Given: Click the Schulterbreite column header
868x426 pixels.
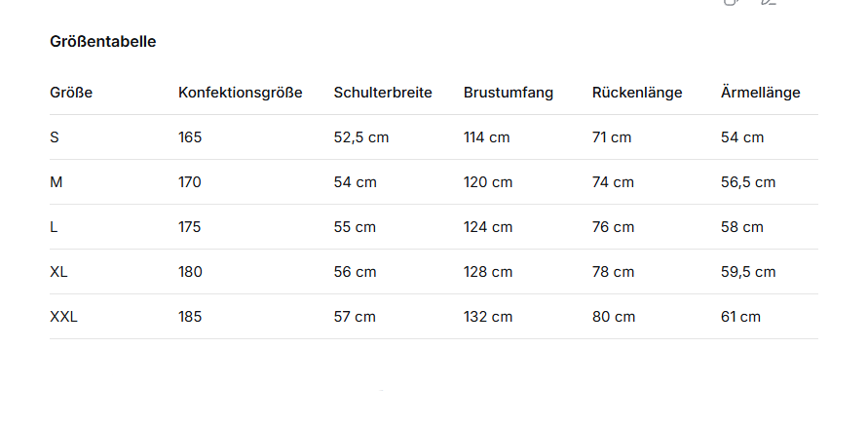Looking at the screenshot, I should tap(383, 93).
